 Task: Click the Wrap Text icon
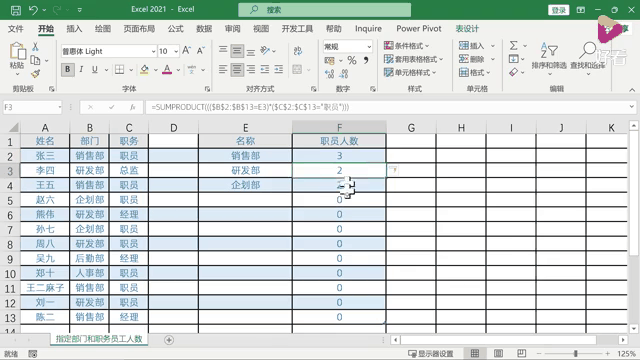tap(298, 51)
